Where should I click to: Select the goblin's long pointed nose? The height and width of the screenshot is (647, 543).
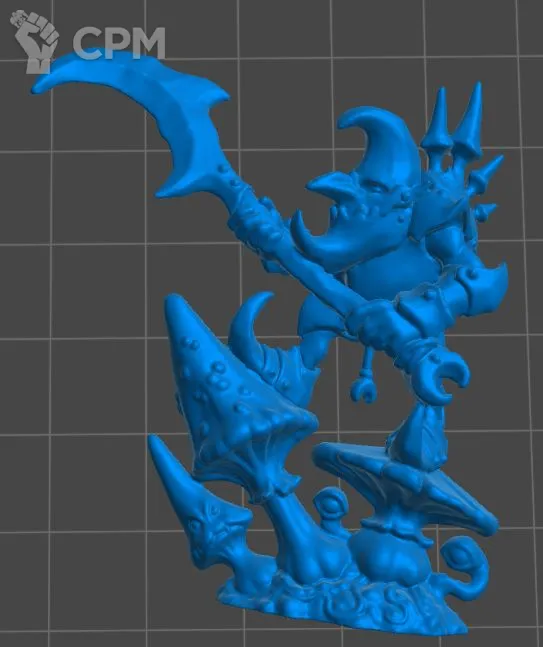click(328, 185)
